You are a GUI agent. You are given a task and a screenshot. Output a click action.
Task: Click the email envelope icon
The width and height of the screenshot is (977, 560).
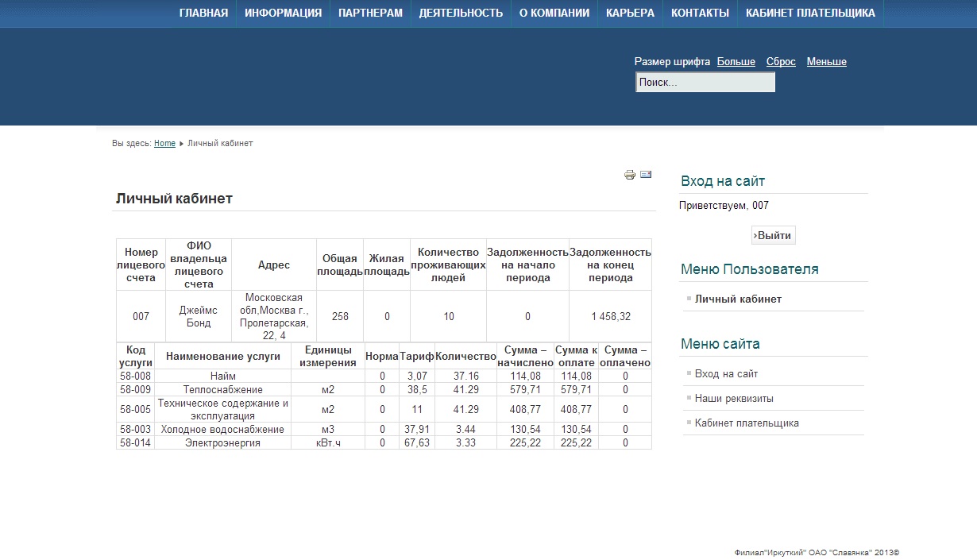(x=646, y=174)
